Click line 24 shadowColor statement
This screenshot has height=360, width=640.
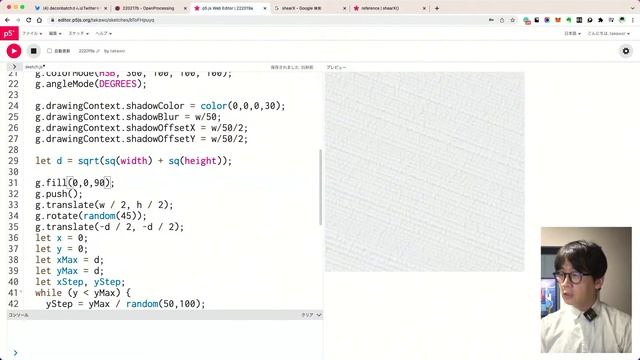[x=160, y=106]
